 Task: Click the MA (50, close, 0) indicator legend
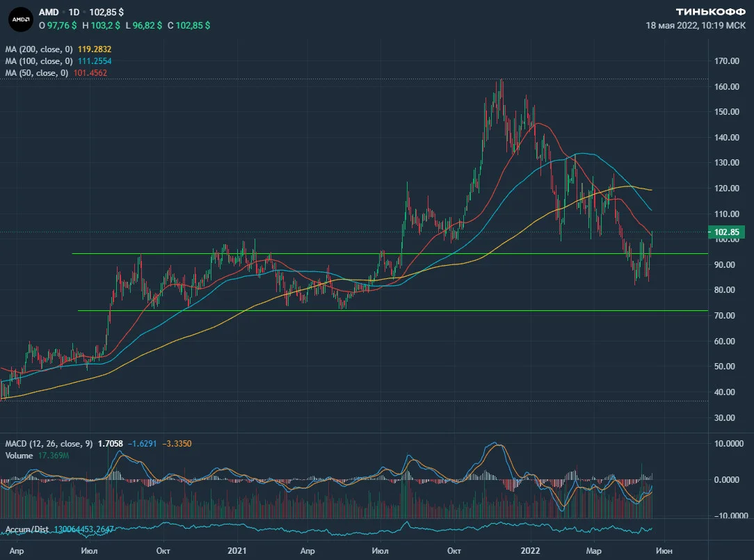pos(37,73)
